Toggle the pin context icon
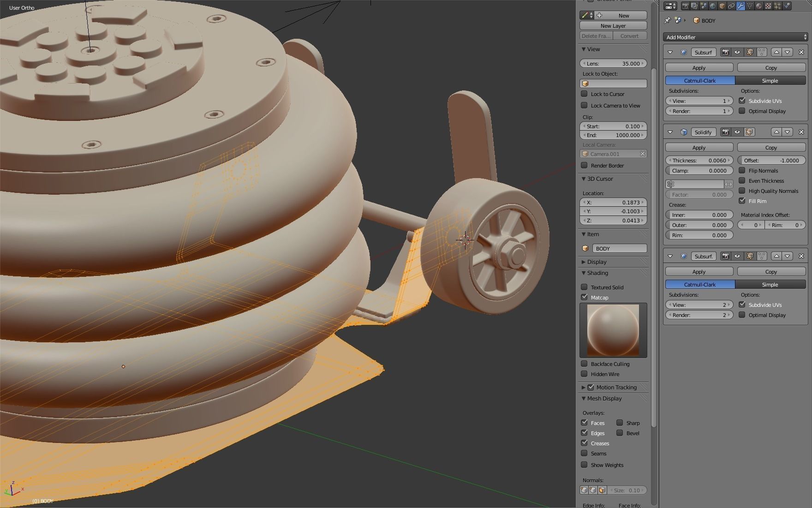Viewport: 812px width, 508px height. pos(667,20)
